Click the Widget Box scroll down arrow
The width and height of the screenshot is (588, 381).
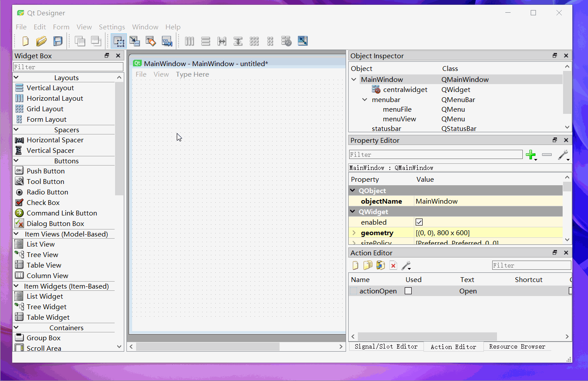119,346
